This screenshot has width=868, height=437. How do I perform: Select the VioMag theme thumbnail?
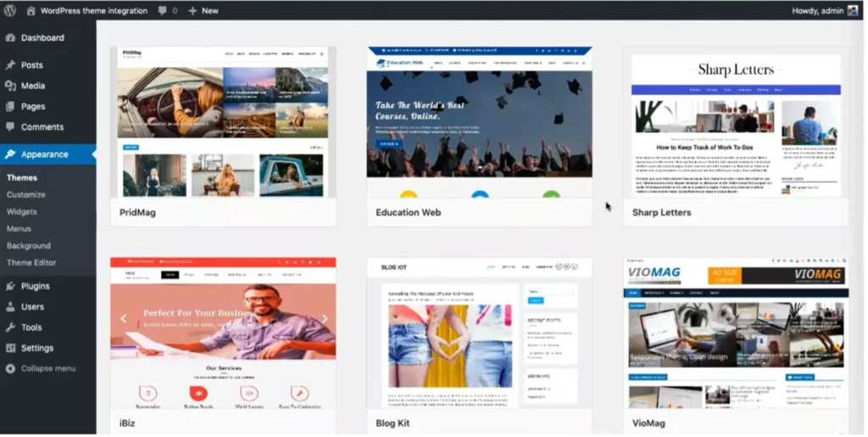(736, 333)
